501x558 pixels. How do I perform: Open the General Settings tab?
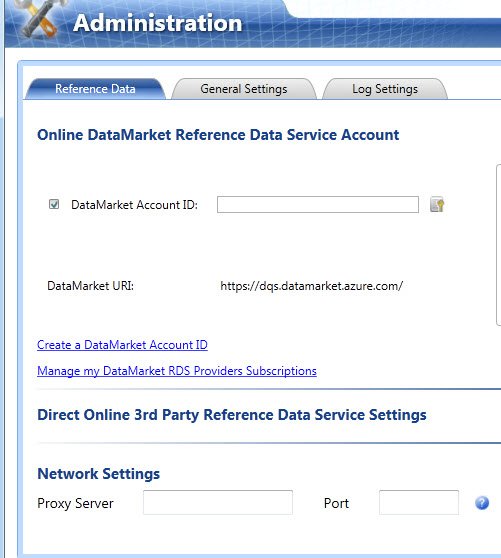244,89
